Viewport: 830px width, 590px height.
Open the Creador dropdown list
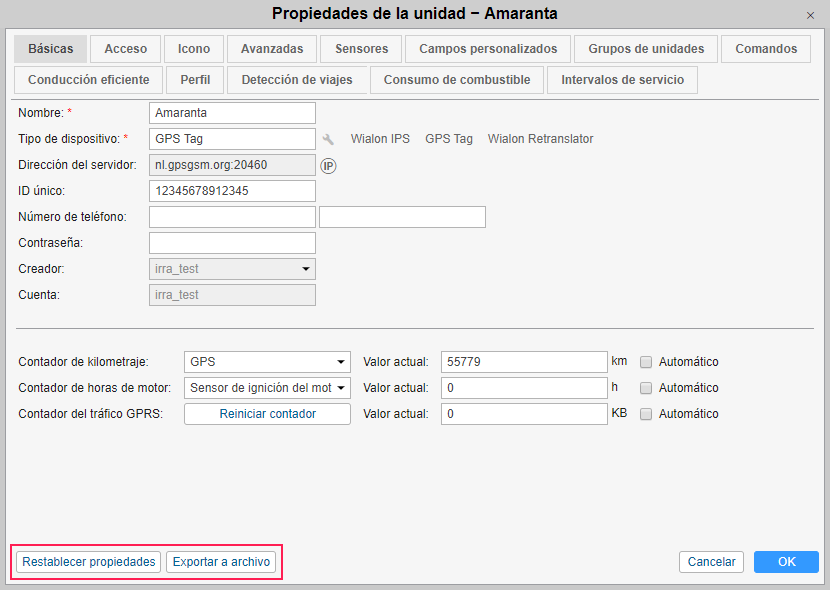pos(232,269)
